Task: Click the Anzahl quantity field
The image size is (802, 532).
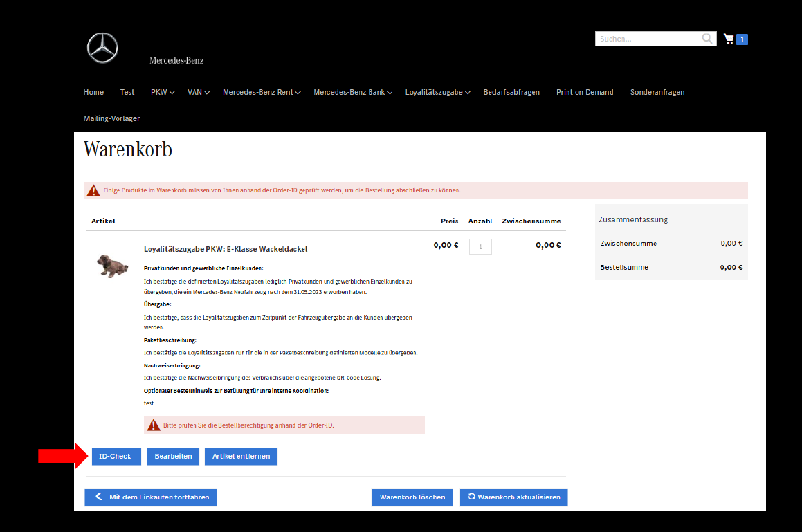Action: [480, 246]
